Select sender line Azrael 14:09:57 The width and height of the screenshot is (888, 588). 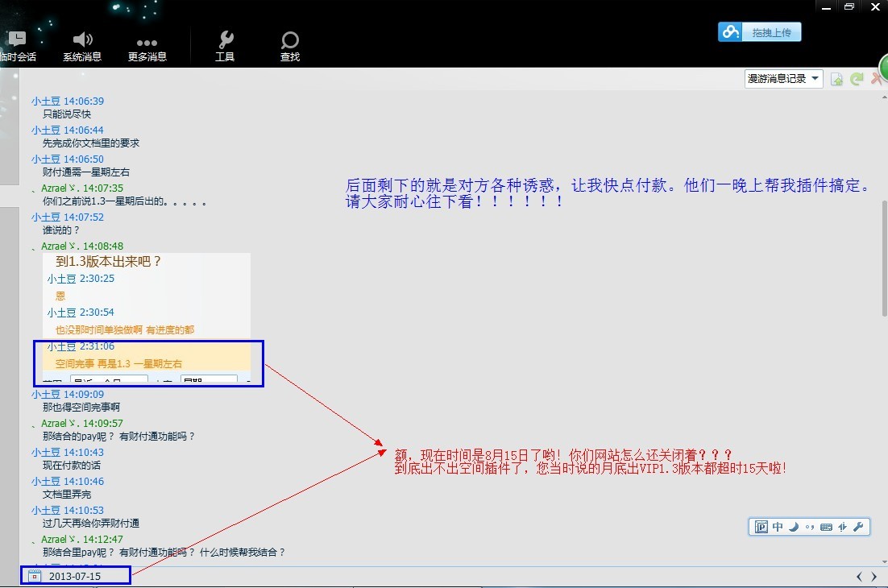[x=78, y=424]
